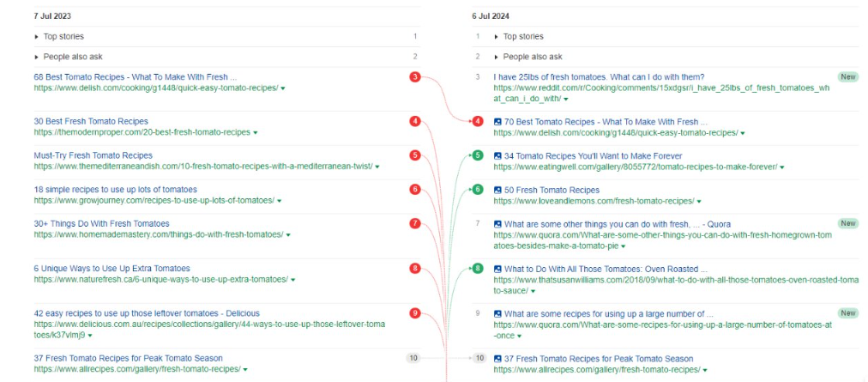This screenshot has height=382, width=868.
Task: Click image icon beside 'What to Do With All Those Tomatoes'
Action: tap(497, 269)
